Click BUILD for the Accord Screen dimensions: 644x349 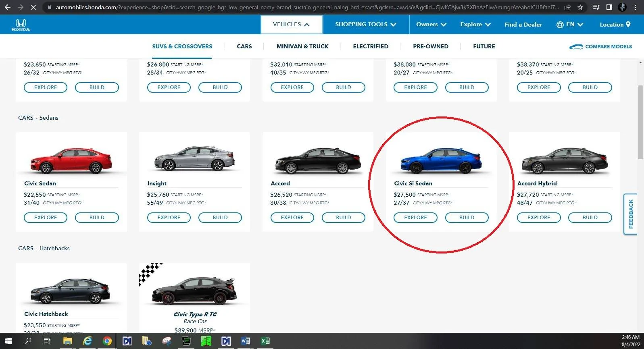tap(344, 218)
